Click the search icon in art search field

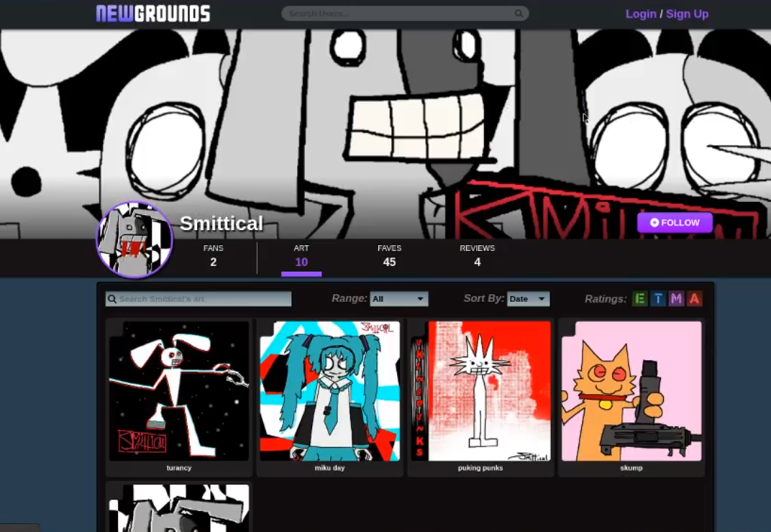112,299
